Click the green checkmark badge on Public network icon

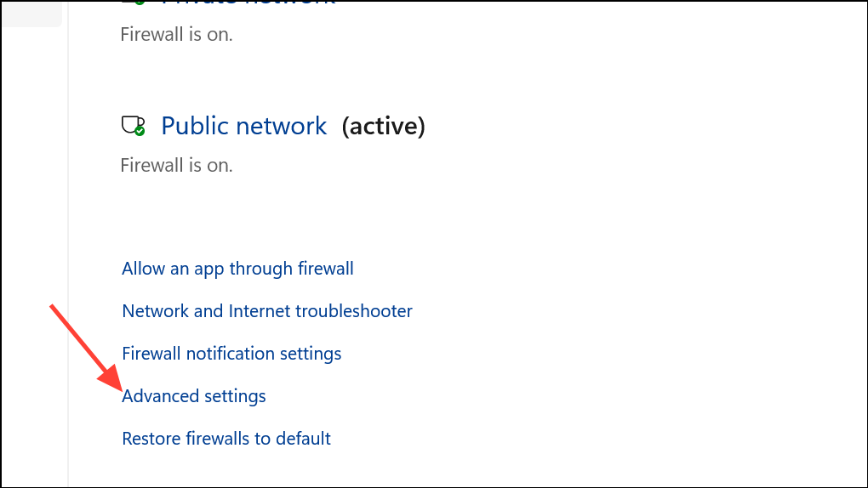(140, 131)
